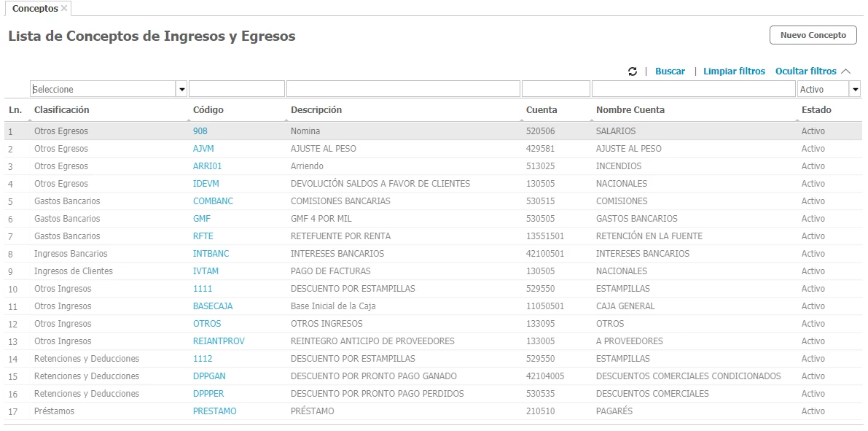Click the refresh icon beside Buscar
This screenshot has width=868, height=431.
(633, 71)
